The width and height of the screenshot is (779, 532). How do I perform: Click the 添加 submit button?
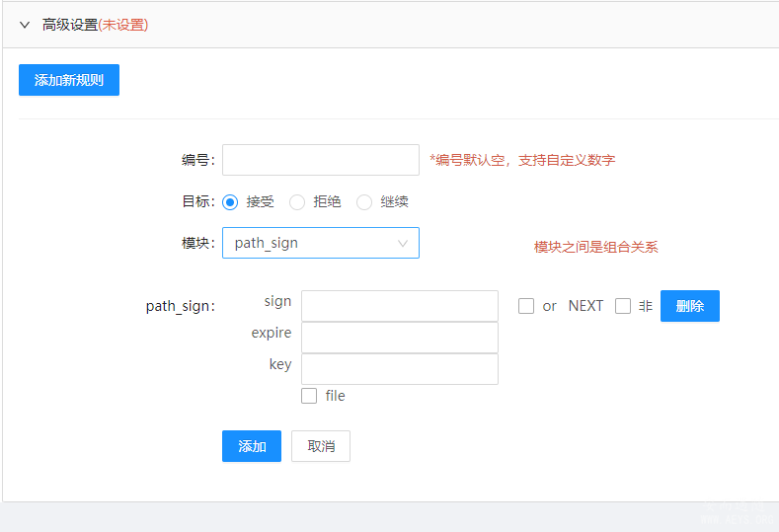[252, 446]
